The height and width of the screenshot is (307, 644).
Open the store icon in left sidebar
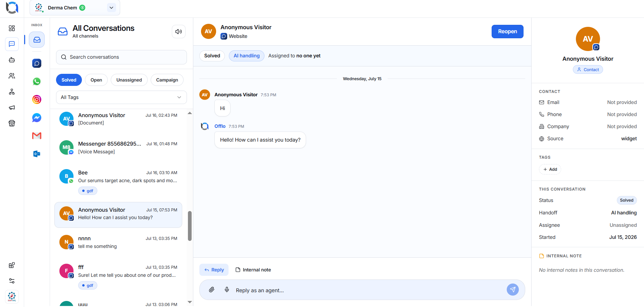pyautogui.click(x=12, y=123)
